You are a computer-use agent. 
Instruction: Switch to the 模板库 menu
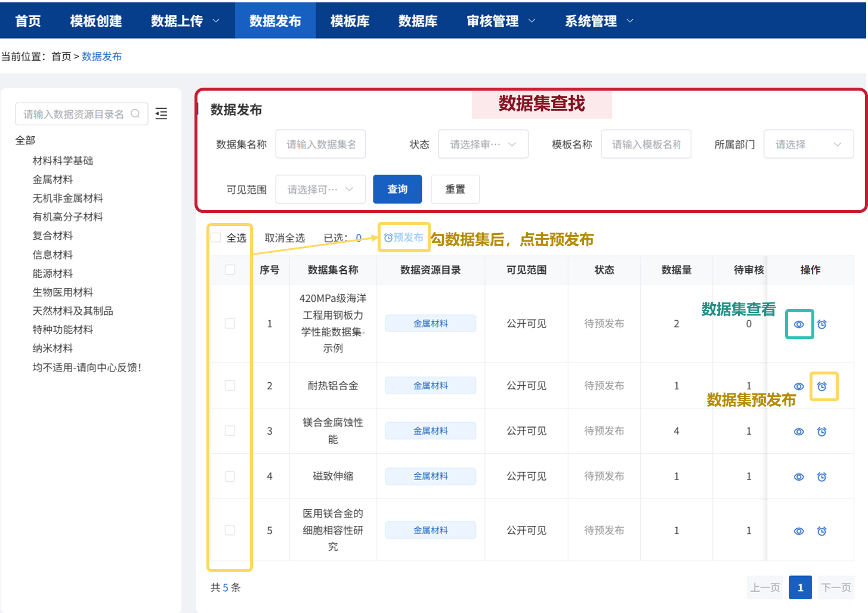(x=350, y=20)
